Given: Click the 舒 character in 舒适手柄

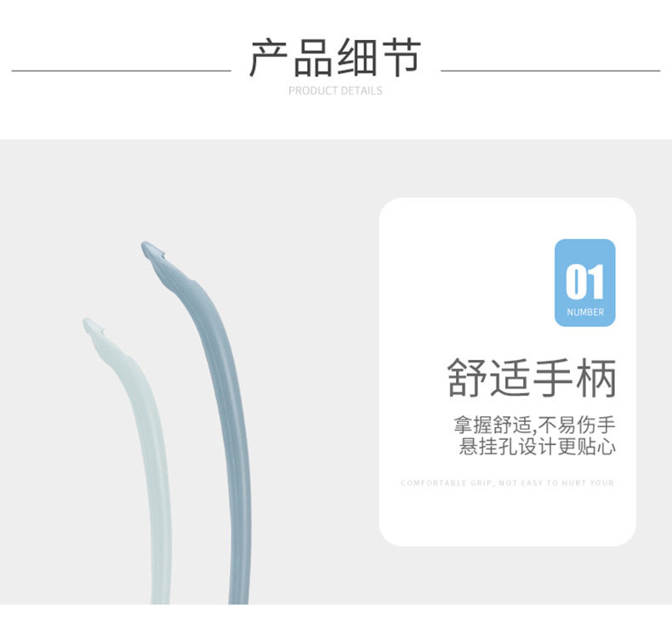Looking at the screenshot, I should [466, 378].
